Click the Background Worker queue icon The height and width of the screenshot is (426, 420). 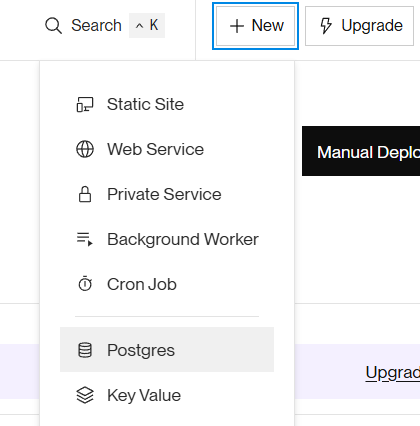point(85,239)
